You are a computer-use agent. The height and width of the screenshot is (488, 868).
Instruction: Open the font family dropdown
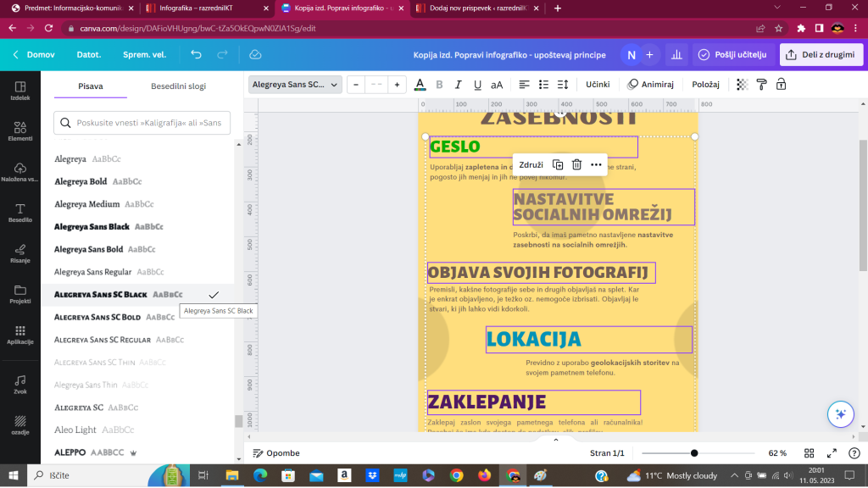(x=295, y=85)
